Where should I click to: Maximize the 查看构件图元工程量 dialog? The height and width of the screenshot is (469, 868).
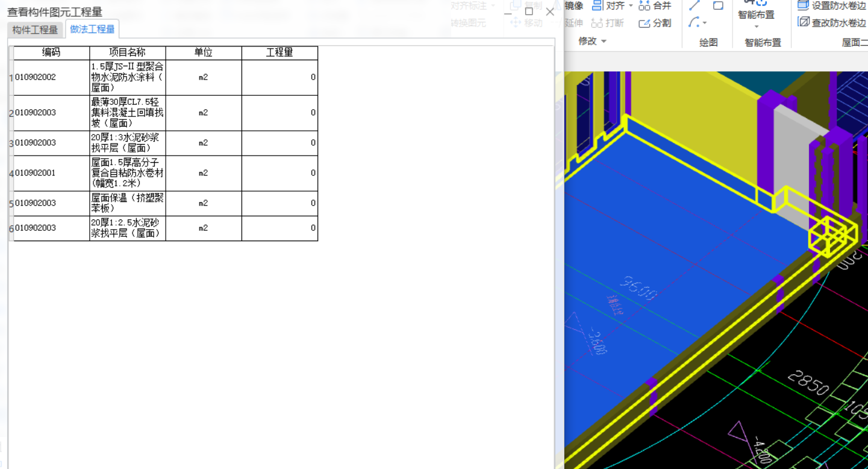(x=529, y=11)
